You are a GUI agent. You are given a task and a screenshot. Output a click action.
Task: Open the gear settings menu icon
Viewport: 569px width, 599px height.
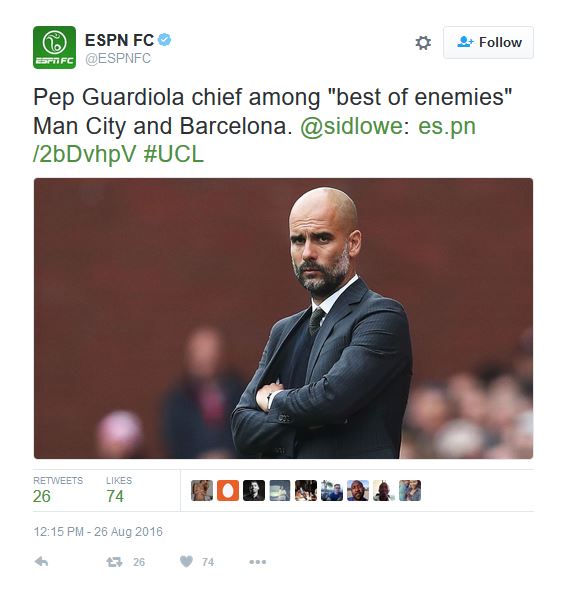click(x=423, y=42)
